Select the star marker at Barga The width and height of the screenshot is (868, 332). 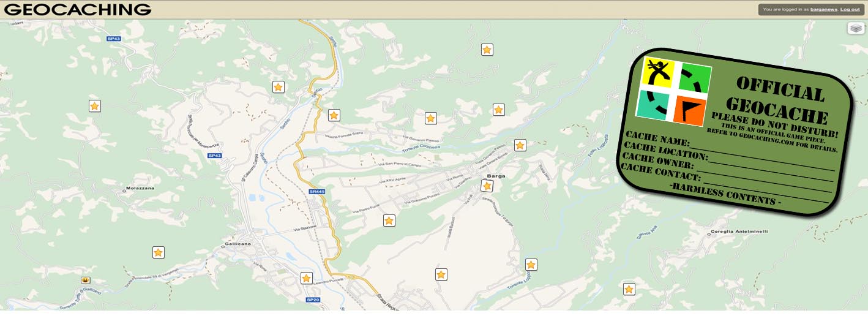pos(487,186)
